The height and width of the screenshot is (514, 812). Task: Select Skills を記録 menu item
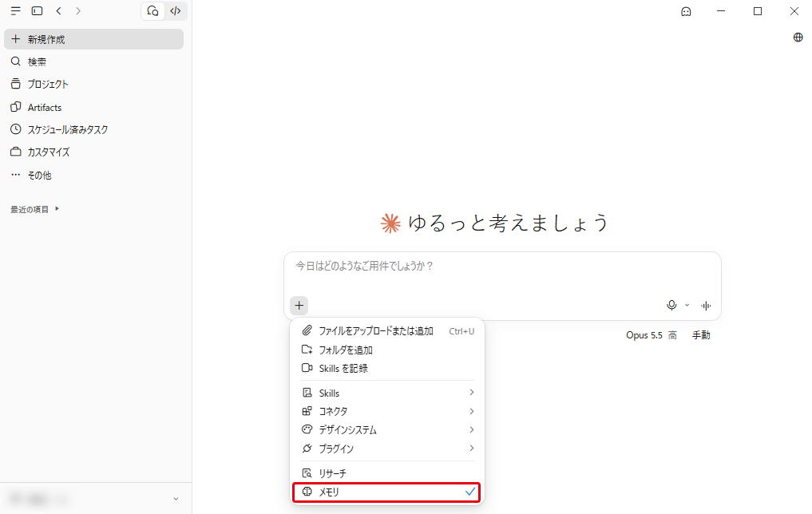pyautogui.click(x=387, y=368)
